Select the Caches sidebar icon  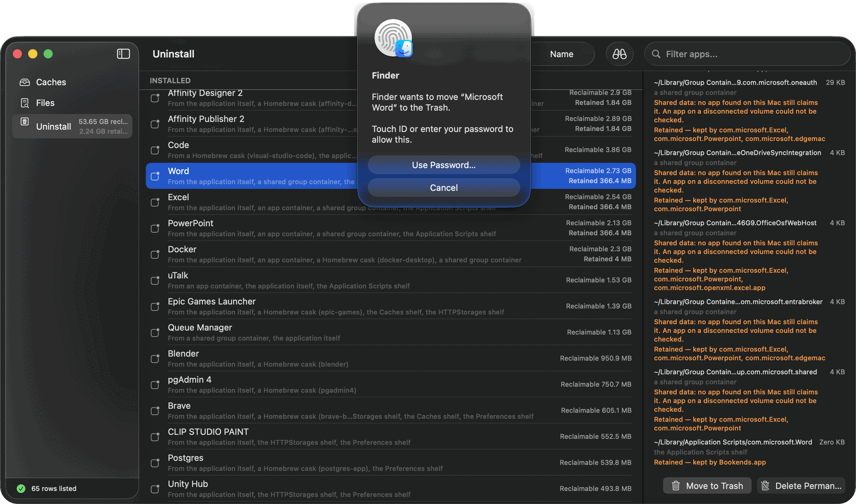(25, 82)
